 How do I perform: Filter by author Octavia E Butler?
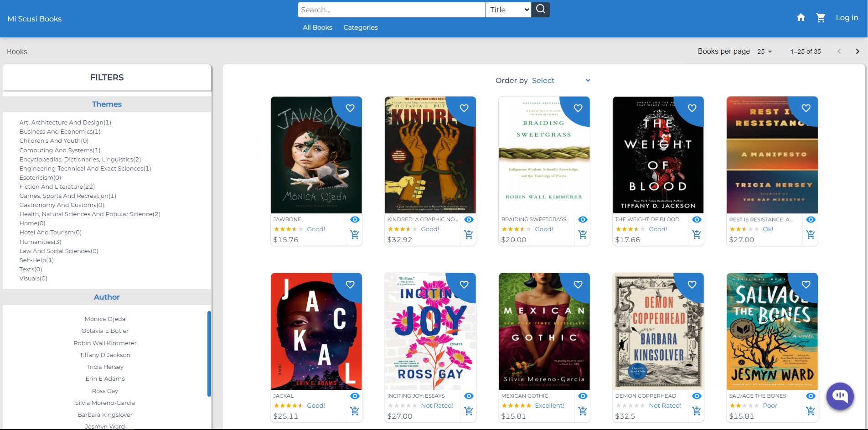pyautogui.click(x=105, y=331)
